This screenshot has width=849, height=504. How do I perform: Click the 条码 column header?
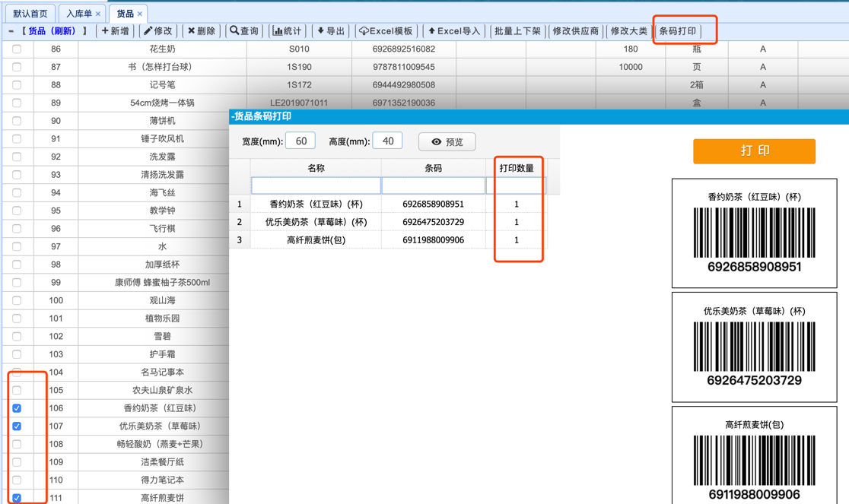click(433, 168)
